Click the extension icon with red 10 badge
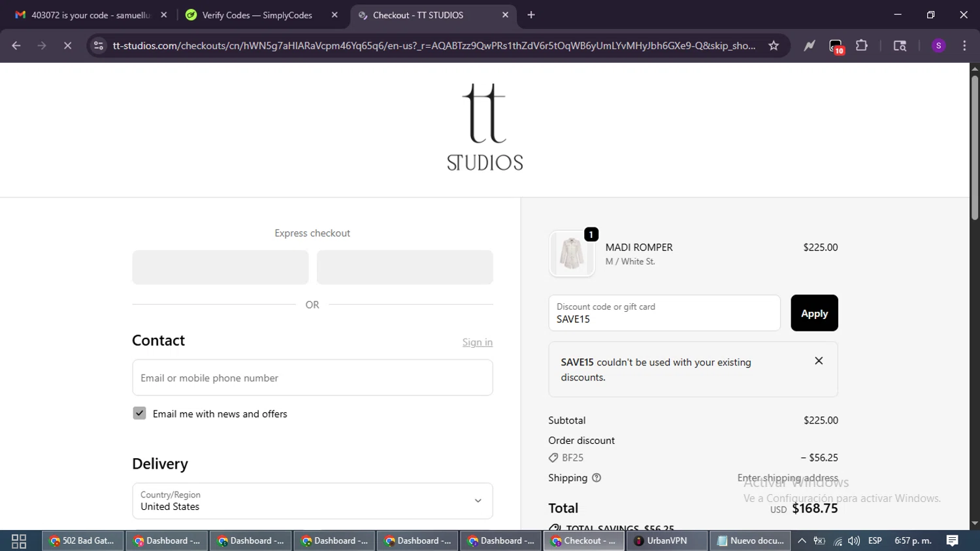The height and width of the screenshot is (551, 980). click(836, 46)
